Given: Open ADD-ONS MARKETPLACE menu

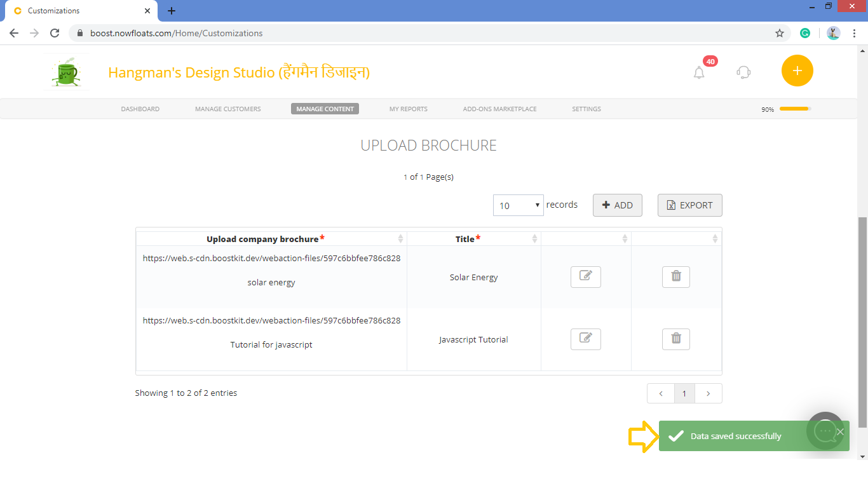Looking at the screenshot, I should tap(500, 109).
